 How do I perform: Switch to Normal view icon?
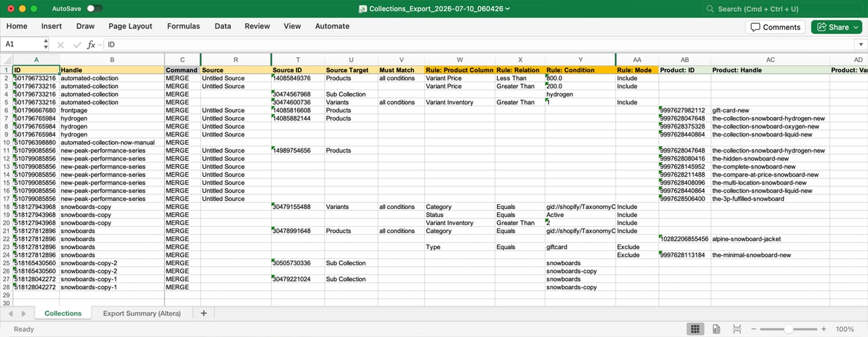[x=695, y=329]
